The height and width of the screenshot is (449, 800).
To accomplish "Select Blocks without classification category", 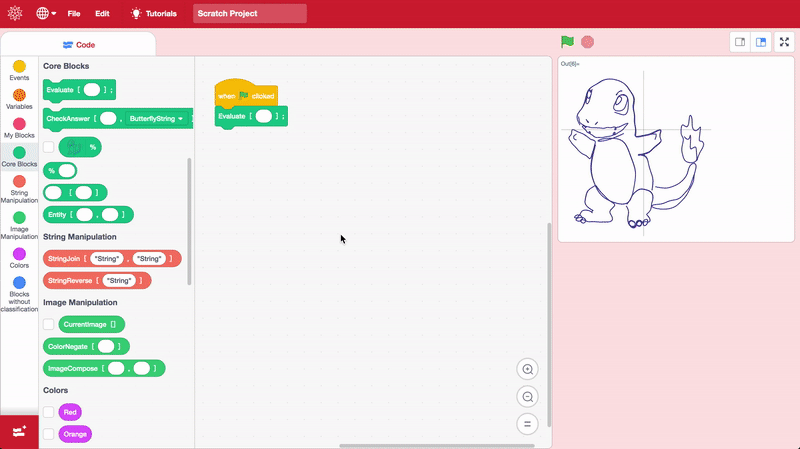I will [x=19, y=294].
